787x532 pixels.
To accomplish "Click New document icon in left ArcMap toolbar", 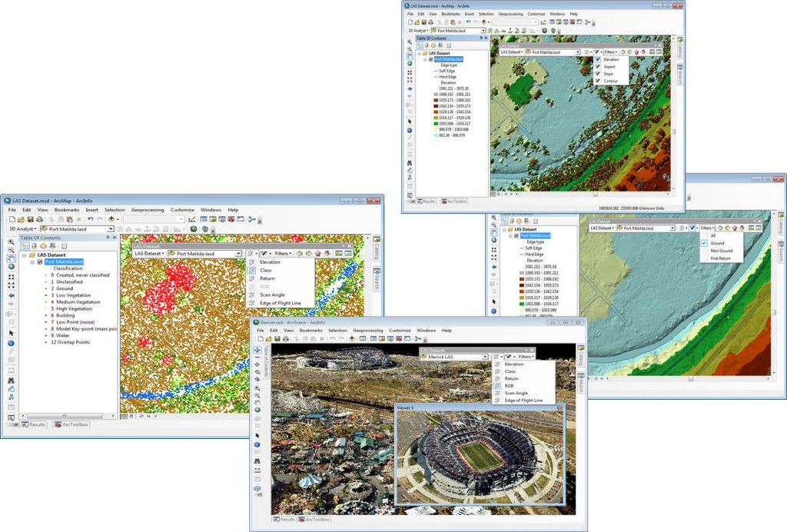I will click(x=12, y=219).
